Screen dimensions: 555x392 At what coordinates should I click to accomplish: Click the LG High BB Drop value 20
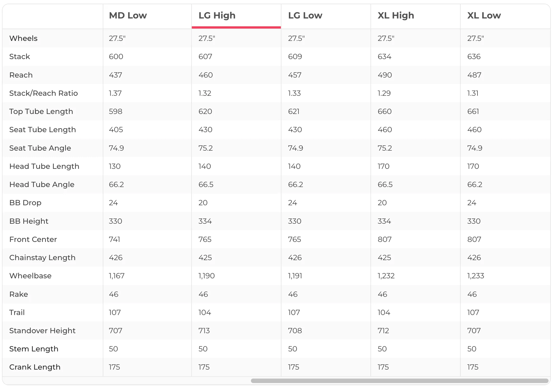[203, 203]
